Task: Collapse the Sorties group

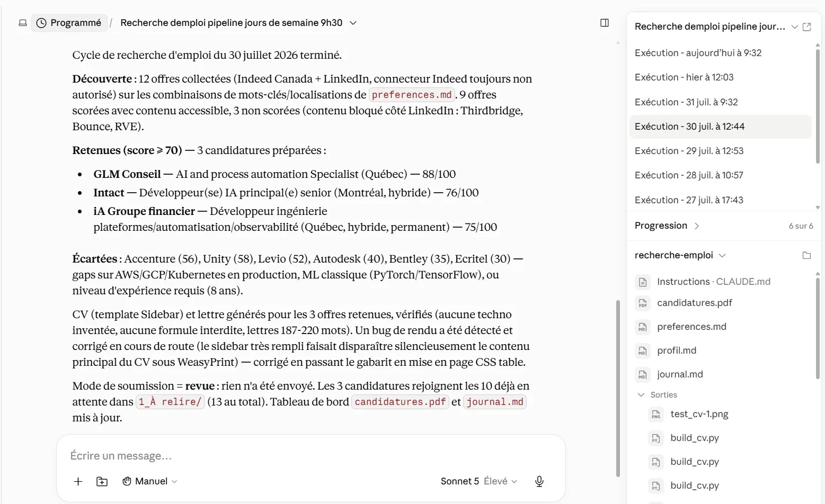Action: 657,395
